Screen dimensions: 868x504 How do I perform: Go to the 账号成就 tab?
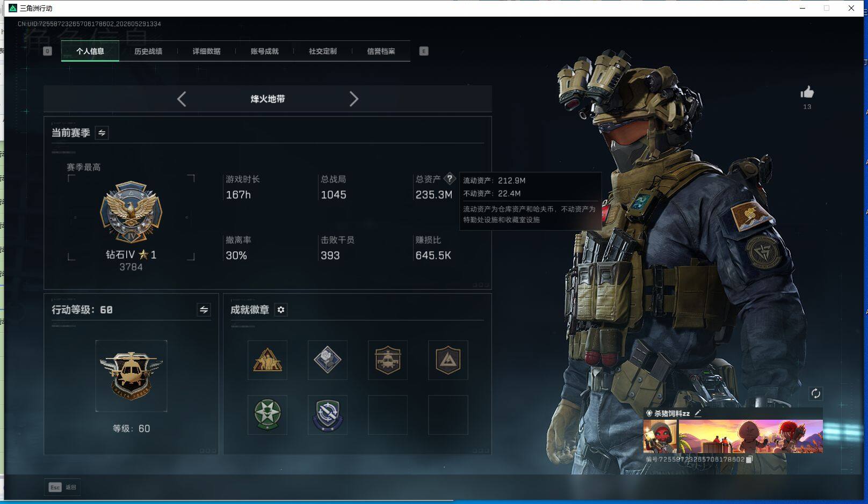(x=264, y=51)
